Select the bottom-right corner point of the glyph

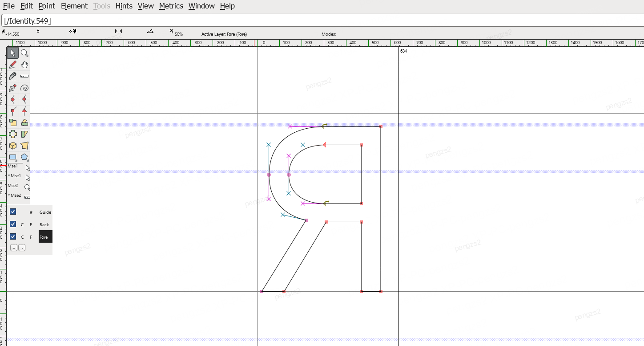coord(381,291)
